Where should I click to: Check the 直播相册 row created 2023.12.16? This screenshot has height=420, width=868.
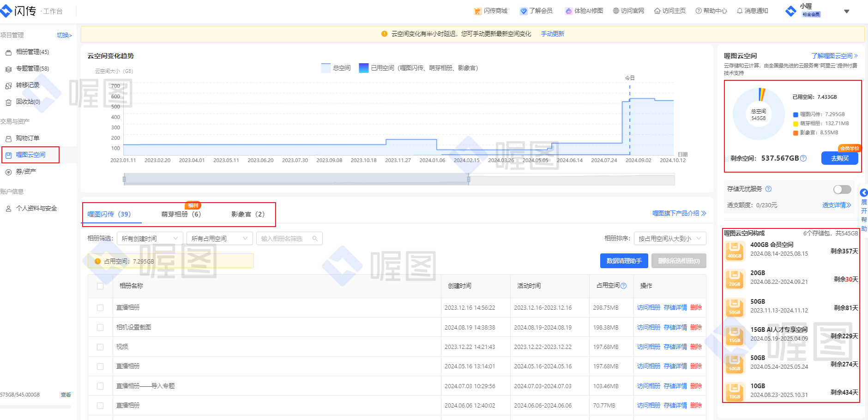[x=100, y=308]
